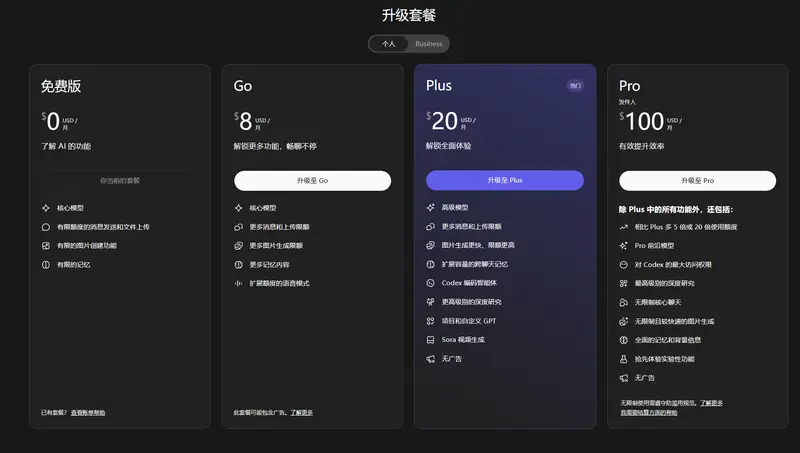Click the icon beside 最高级别的深度研究
This screenshot has height=453, width=800.
[x=623, y=284]
